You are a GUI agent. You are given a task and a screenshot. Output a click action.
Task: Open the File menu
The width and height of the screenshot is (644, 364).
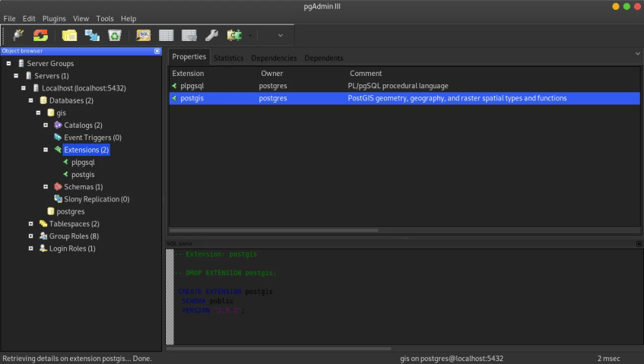[9, 18]
